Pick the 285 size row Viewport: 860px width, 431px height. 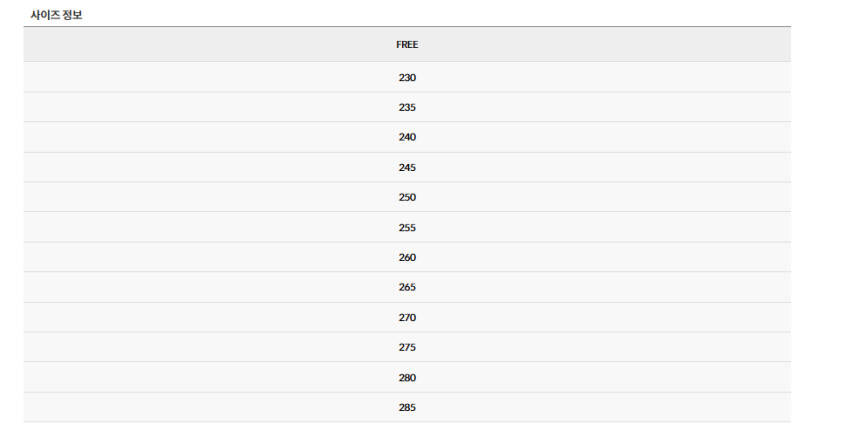(x=407, y=407)
